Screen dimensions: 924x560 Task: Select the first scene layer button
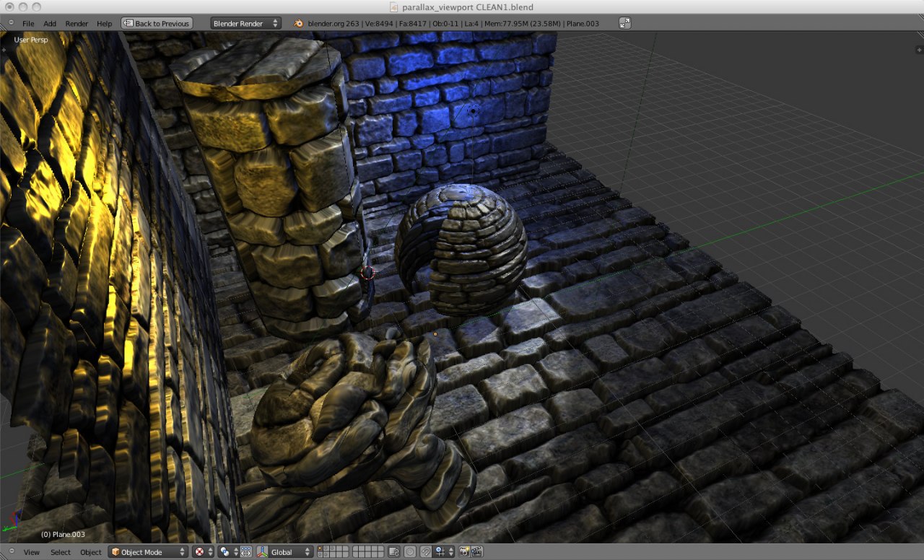320,548
